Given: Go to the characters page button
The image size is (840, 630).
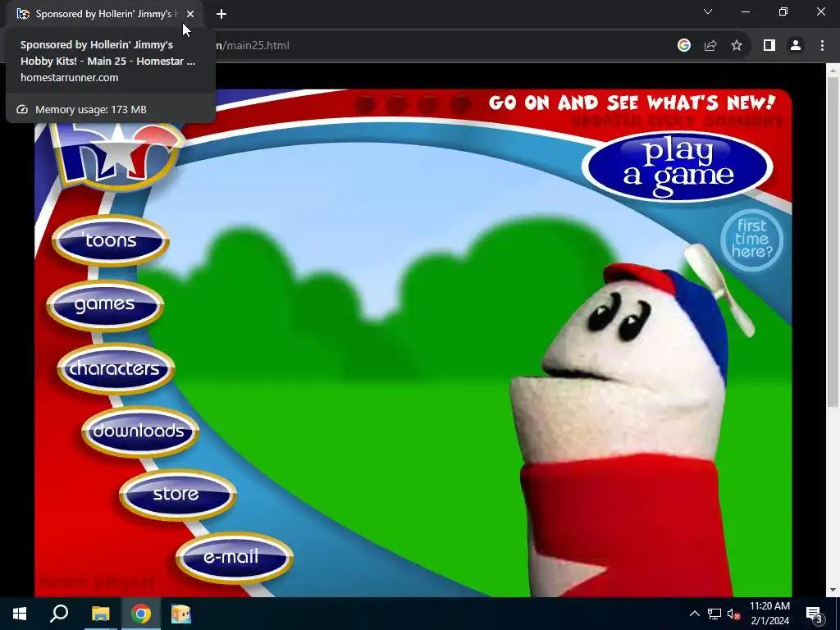Looking at the screenshot, I should 116,368.
